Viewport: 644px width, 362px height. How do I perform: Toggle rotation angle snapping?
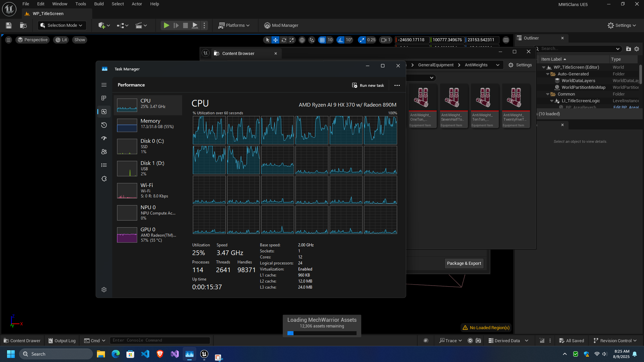pos(340,40)
